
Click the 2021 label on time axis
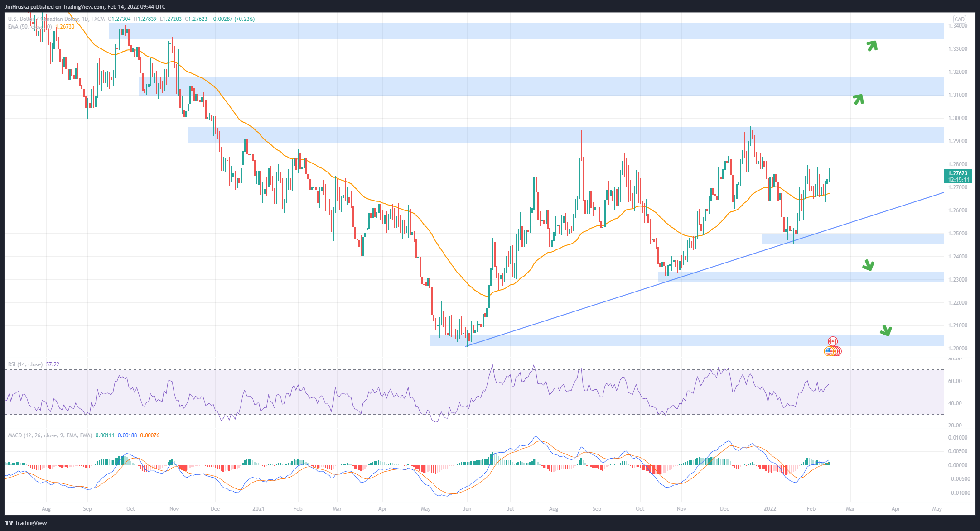(258, 509)
